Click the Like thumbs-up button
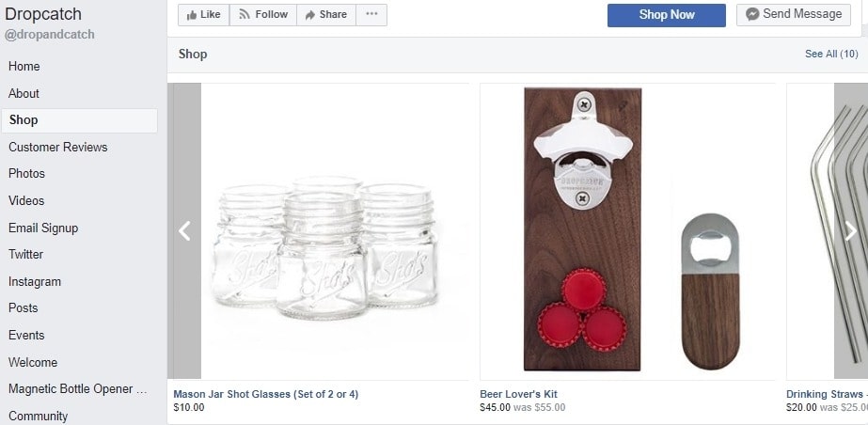This screenshot has height=425, width=868. coord(204,15)
